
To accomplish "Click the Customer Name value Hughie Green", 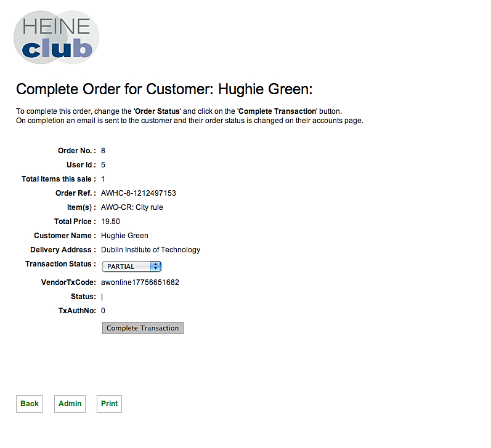I will (x=124, y=236).
